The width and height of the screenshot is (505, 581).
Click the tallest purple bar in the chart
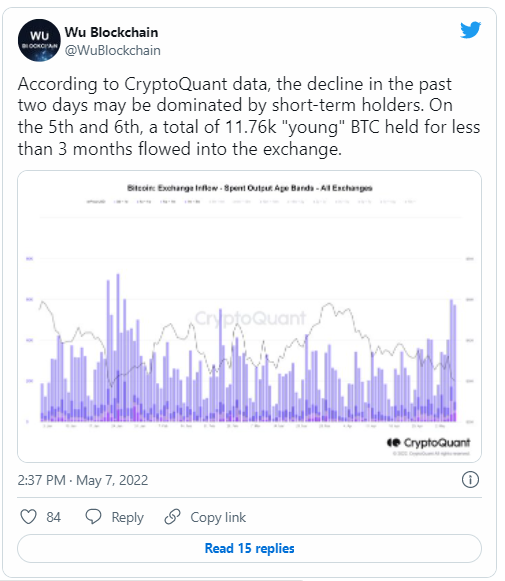[118, 348]
